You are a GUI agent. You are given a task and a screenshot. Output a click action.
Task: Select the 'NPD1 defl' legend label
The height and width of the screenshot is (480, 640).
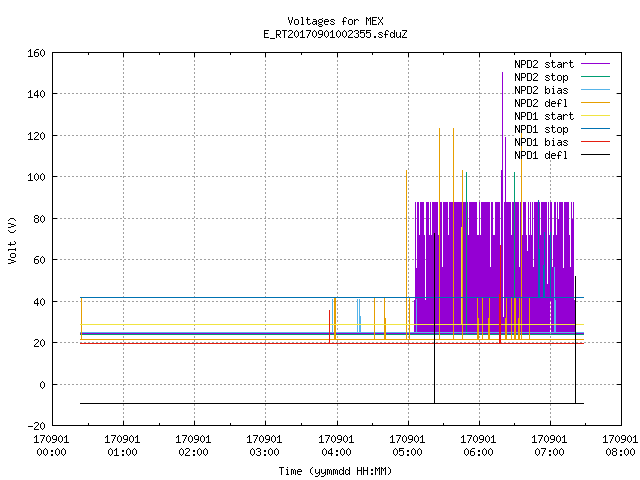[x=541, y=155]
